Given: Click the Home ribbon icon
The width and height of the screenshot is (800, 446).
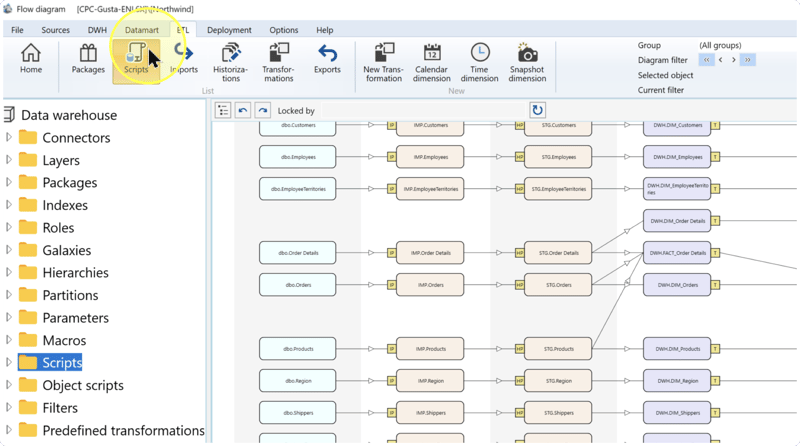Looking at the screenshot, I should (31, 59).
